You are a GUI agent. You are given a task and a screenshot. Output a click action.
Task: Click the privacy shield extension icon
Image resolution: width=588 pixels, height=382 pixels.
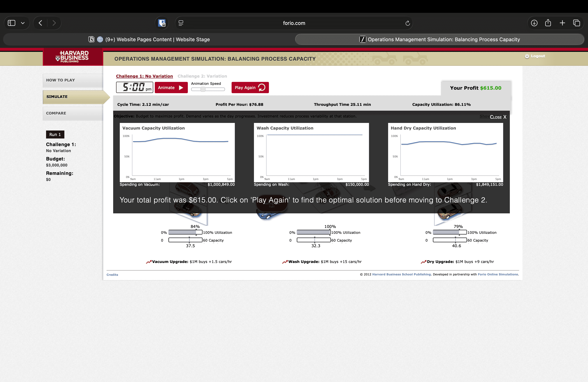[162, 23]
